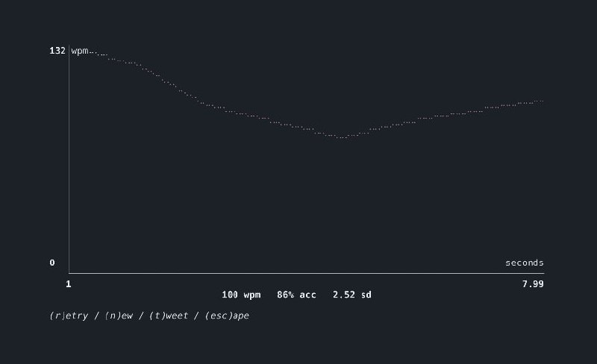Click the '2.52 sd' deviation text
Screen dimensions: 597x364
[352, 295]
